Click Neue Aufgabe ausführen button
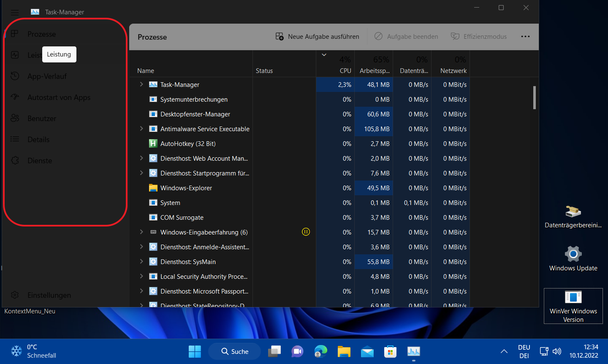608x364 pixels. pos(318,37)
